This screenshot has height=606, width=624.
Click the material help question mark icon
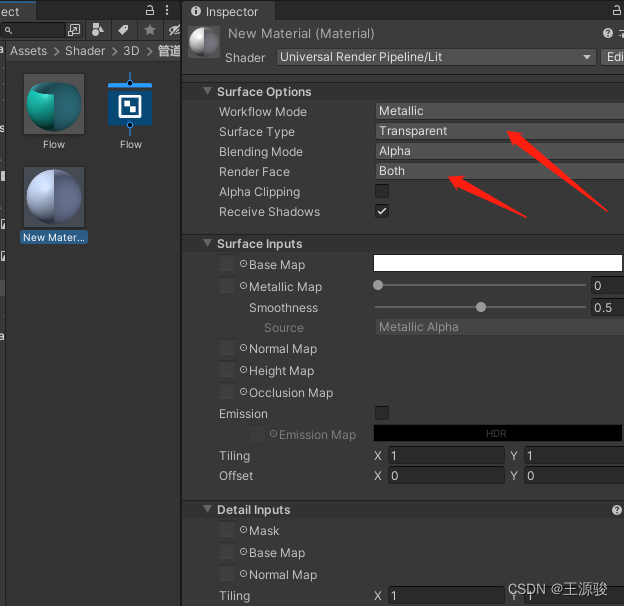pos(608,34)
